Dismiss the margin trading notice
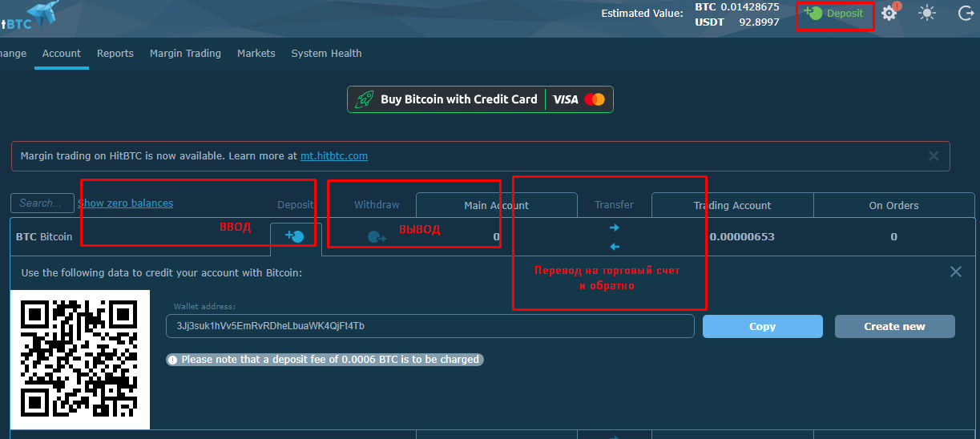Image resolution: width=980 pixels, height=439 pixels. 934,156
